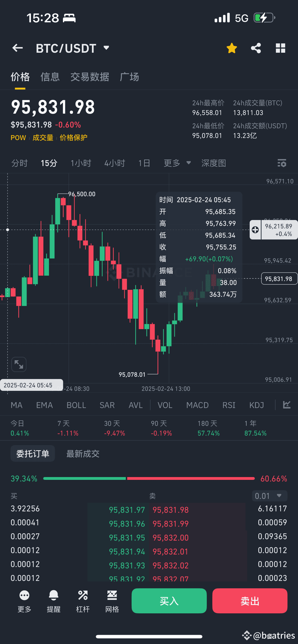Open the 更多 menu icon in bottom bar
This screenshot has width=298, height=644.
pyautogui.click(x=24, y=601)
